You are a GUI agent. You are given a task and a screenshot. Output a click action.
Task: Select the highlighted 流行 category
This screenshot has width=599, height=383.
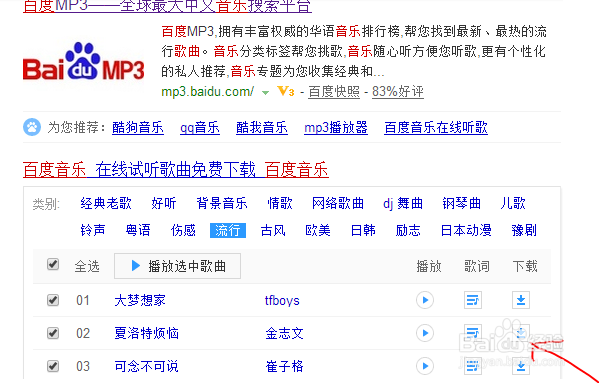[x=228, y=230]
